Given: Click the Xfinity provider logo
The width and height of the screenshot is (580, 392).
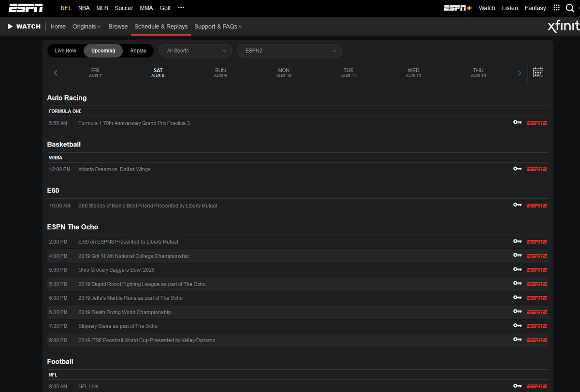Looking at the screenshot, I should click(563, 27).
